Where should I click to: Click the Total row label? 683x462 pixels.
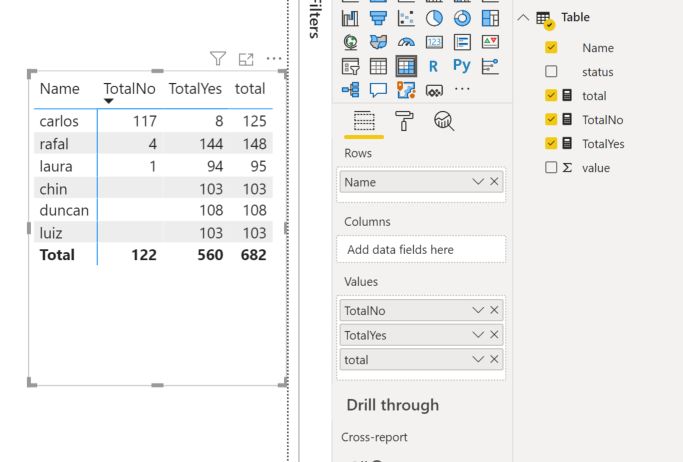[57, 255]
